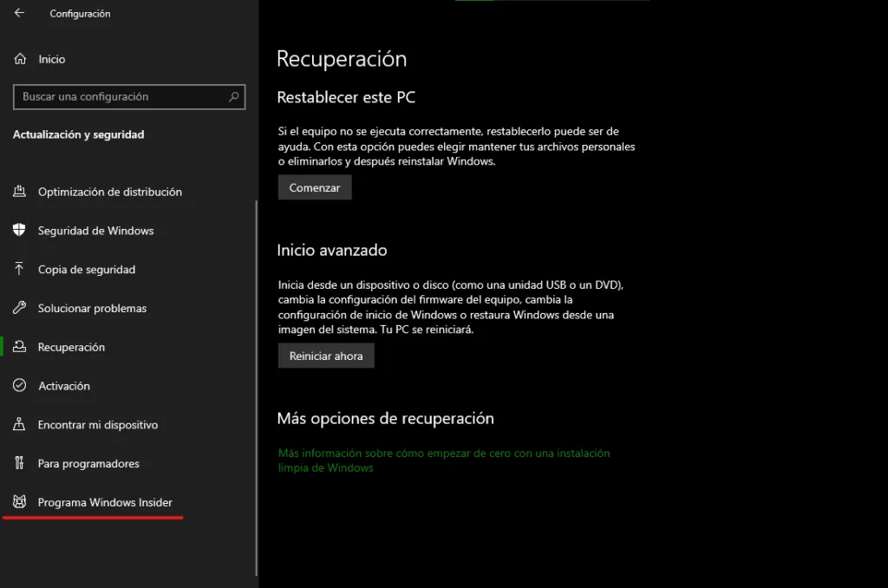Image resolution: width=888 pixels, height=588 pixels.
Task: Open Programa Windows Insider ninja cat icon
Action: coord(19,502)
